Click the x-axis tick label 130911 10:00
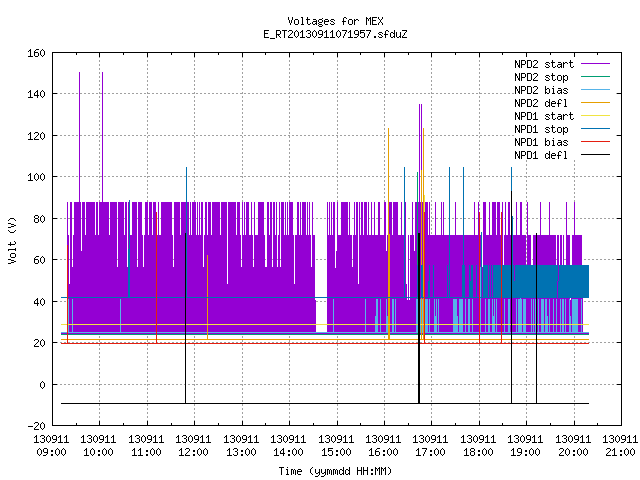 coord(99,446)
